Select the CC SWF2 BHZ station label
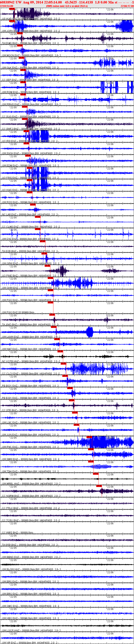The height and width of the screenshot is (644, 134). point(10,129)
